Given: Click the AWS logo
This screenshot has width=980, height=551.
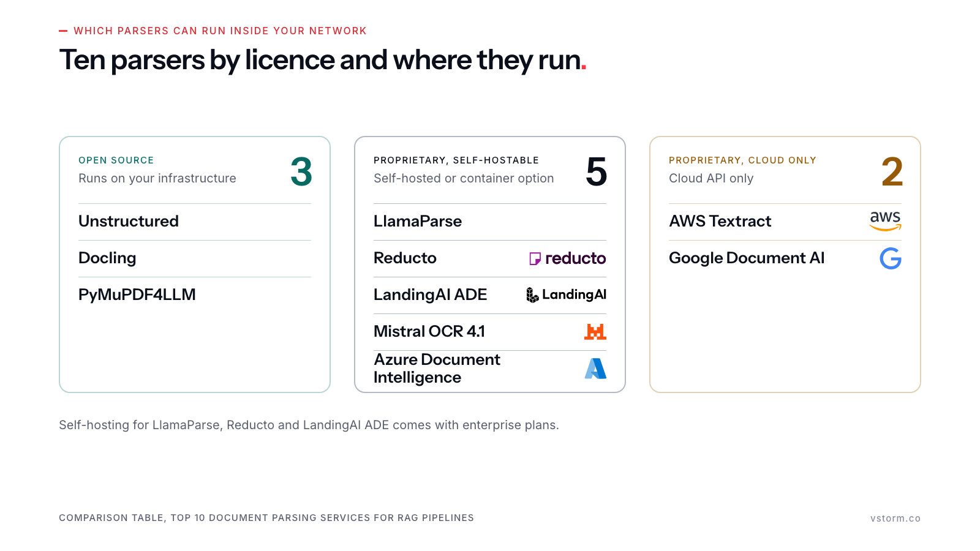Looking at the screenshot, I should [x=886, y=221].
